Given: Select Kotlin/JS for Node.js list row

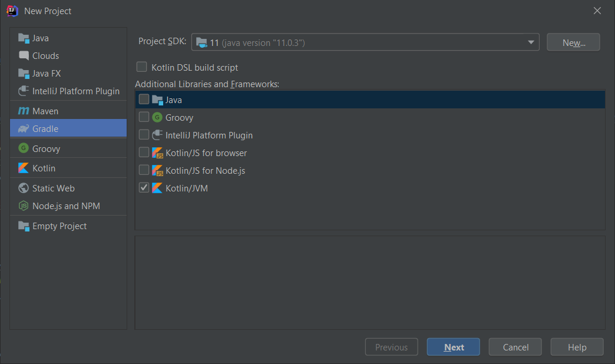Looking at the screenshot, I should pos(205,171).
